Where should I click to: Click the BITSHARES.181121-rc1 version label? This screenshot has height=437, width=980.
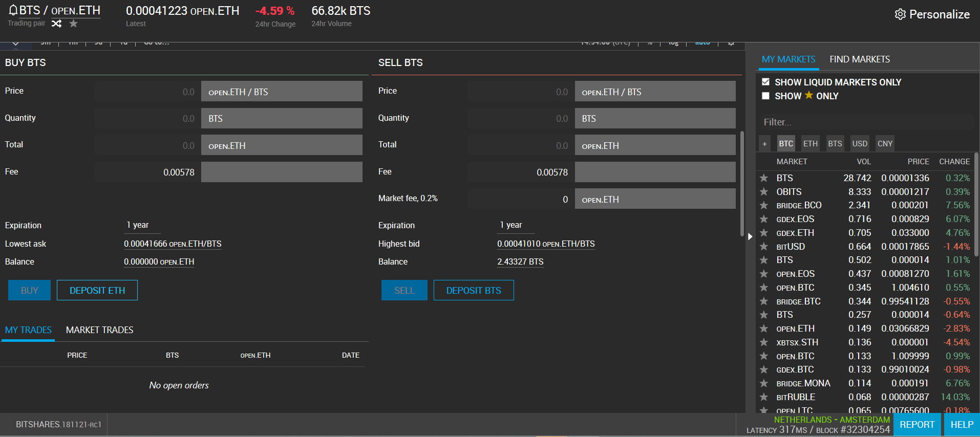pyautogui.click(x=58, y=425)
